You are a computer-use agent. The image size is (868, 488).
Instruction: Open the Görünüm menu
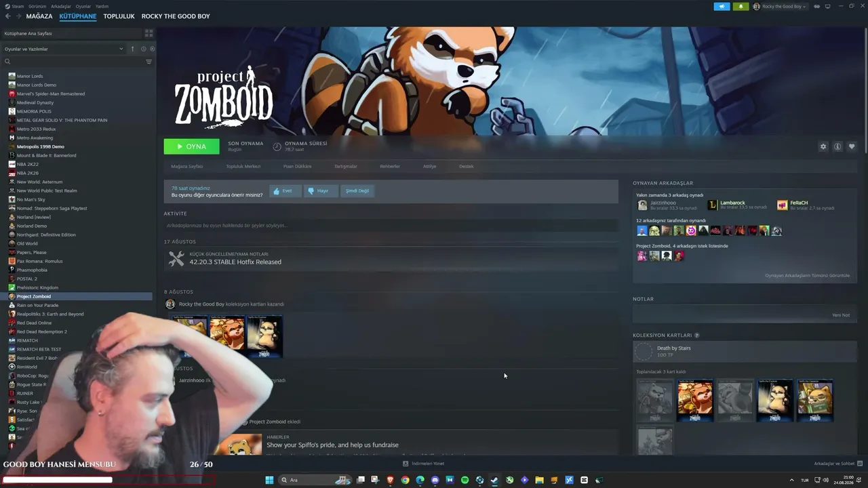click(x=37, y=6)
